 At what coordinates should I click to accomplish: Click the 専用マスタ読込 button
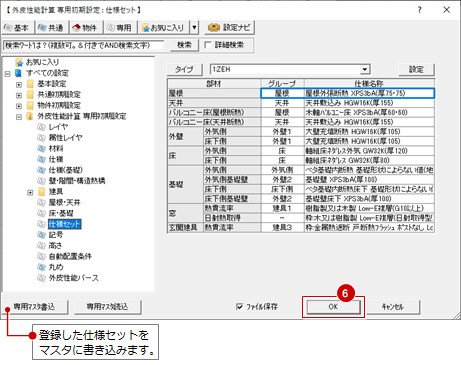pos(108,307)
